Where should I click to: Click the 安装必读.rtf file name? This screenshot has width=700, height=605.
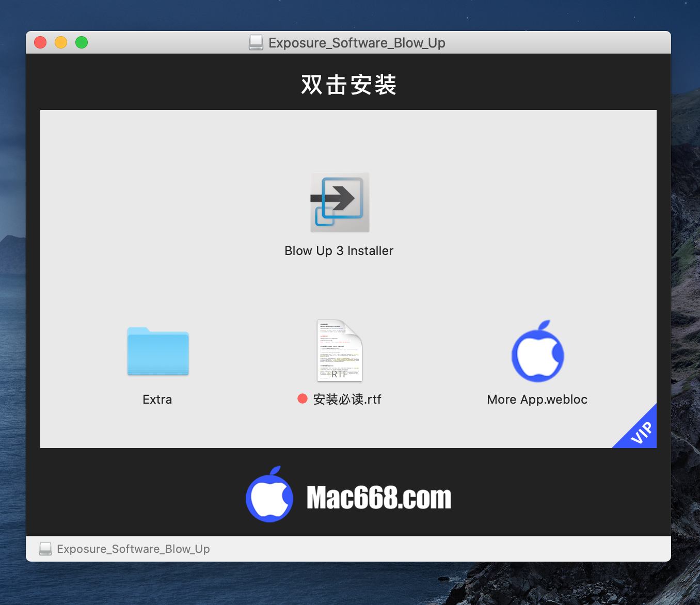click(347, 399)
